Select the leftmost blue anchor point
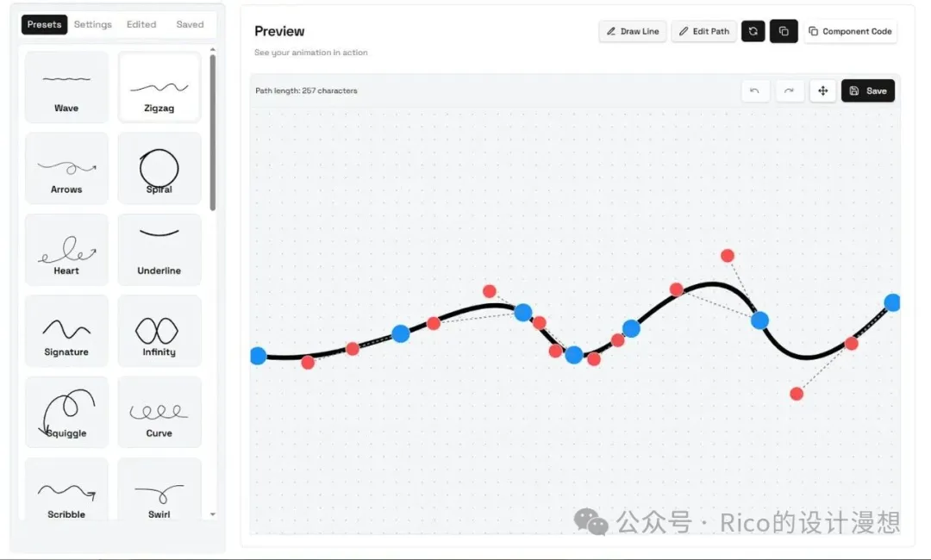 [x=258, y=356]
